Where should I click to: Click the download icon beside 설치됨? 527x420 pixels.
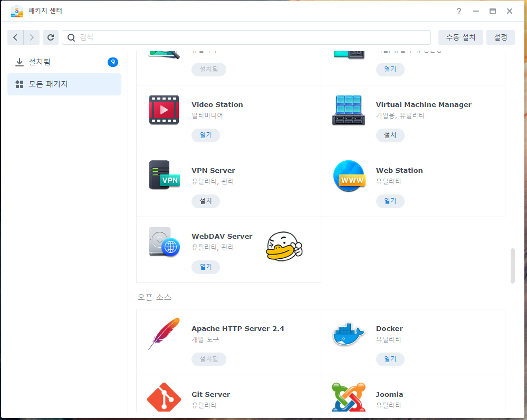pos(20,62)
